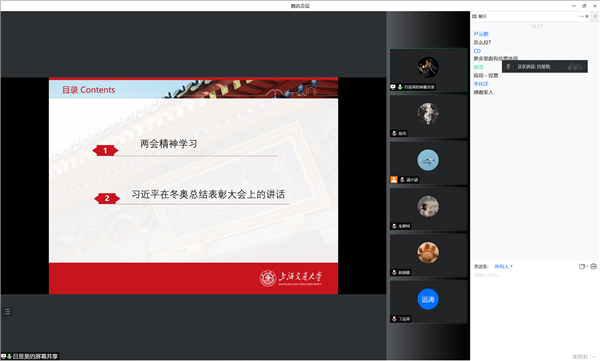The height and width of the screenshot is (361, 600).
Task: Restore down the Tencent Meeting window
Action: point(584,6)
